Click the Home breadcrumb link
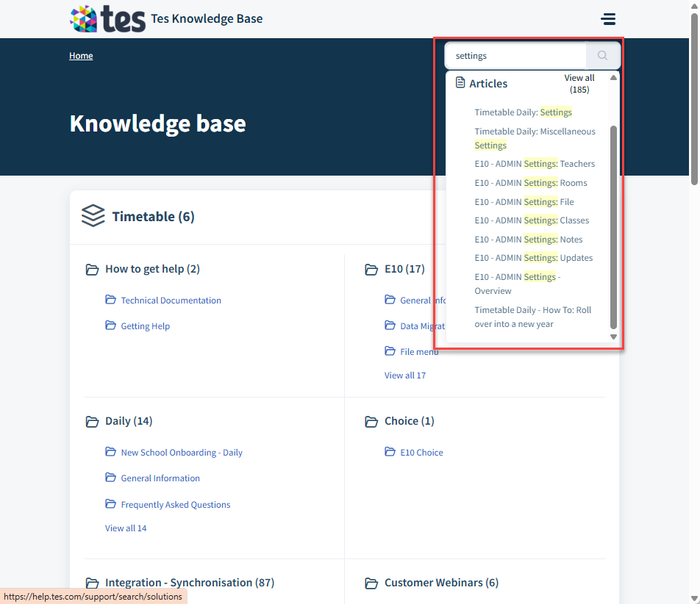The width and height of the screenshot is (700, 604). click(x=81, y=56)
